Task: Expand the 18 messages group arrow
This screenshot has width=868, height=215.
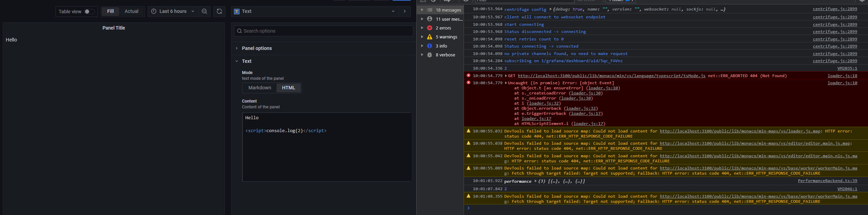Action: [x=422, y=10]
